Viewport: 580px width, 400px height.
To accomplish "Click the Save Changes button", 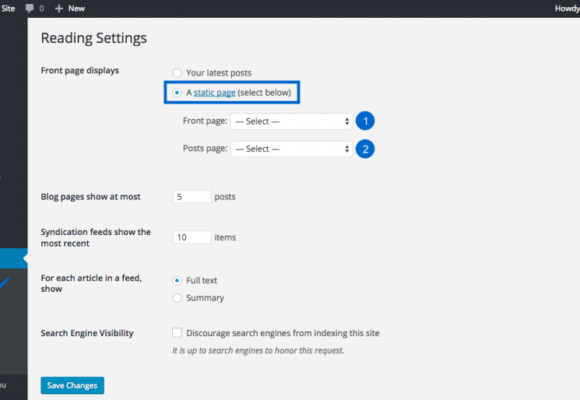I will tap(72, 386).
